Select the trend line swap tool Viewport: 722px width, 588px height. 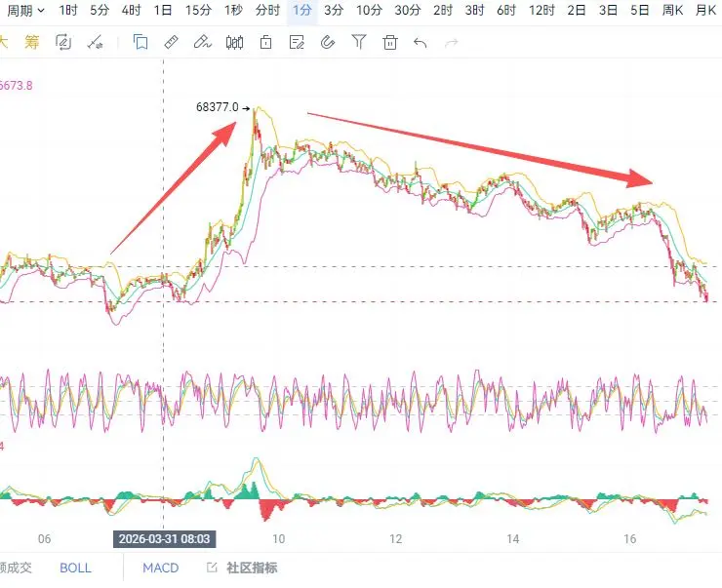[96, 42]
